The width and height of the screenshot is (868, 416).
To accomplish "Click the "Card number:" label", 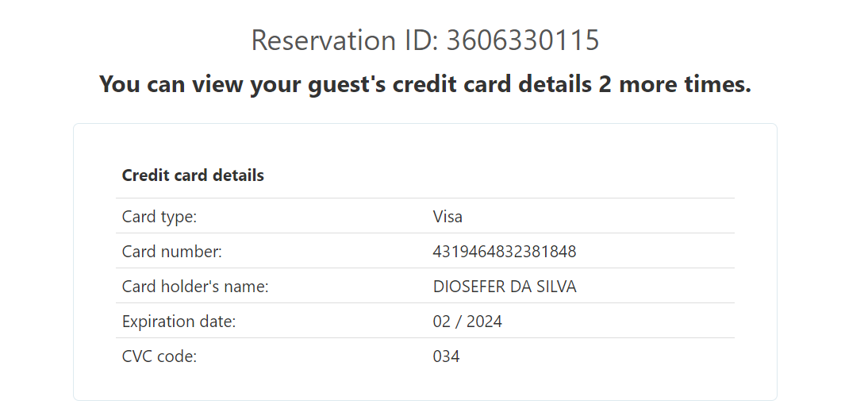I will coord(171,252).
